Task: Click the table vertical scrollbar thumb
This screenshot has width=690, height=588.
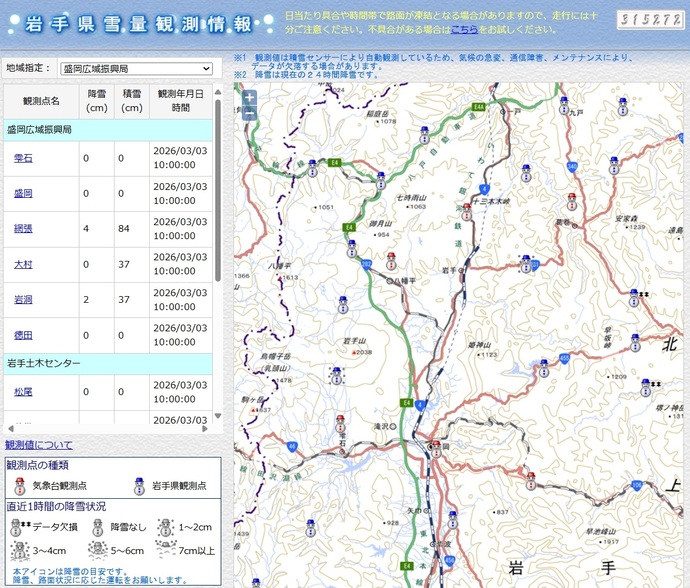Action: [217, 191]
